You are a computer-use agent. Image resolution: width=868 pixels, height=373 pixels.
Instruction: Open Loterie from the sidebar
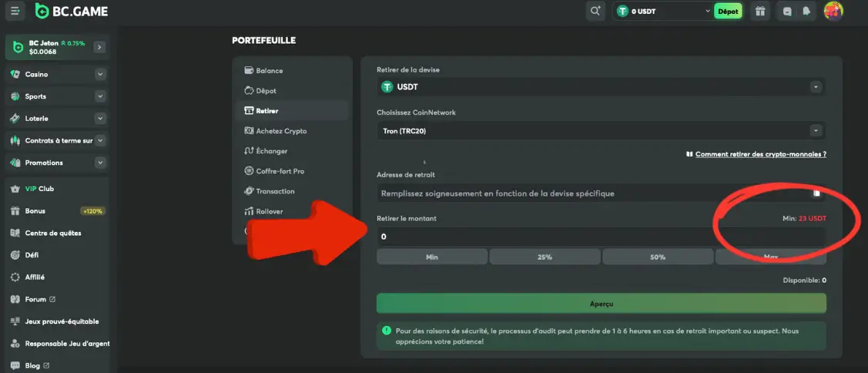pos(36,119)
